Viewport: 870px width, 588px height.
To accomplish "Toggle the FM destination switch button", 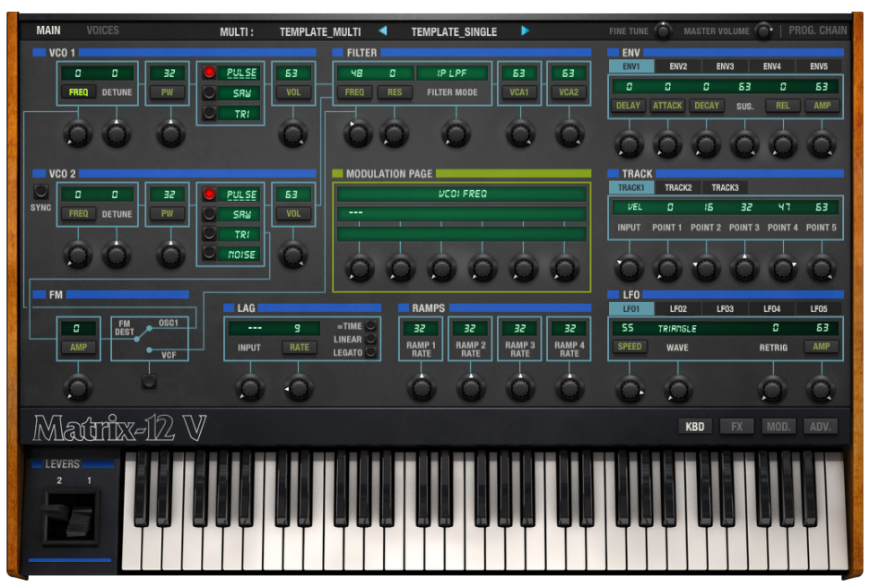I will click(149, 381).
